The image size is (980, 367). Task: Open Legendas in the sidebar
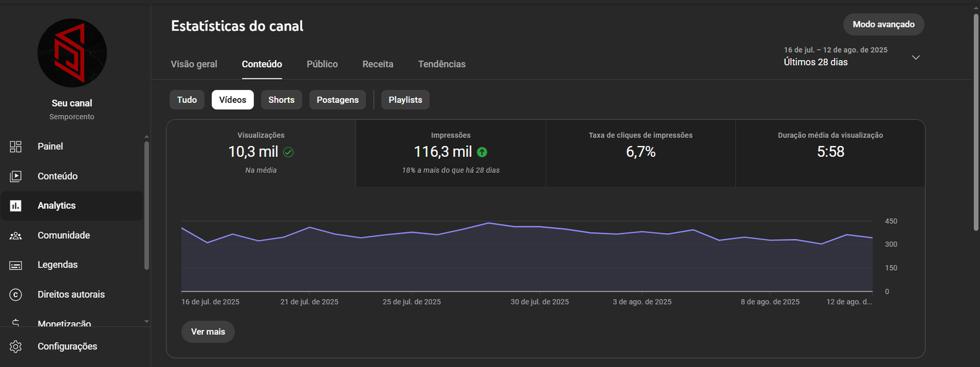[72, 265]
